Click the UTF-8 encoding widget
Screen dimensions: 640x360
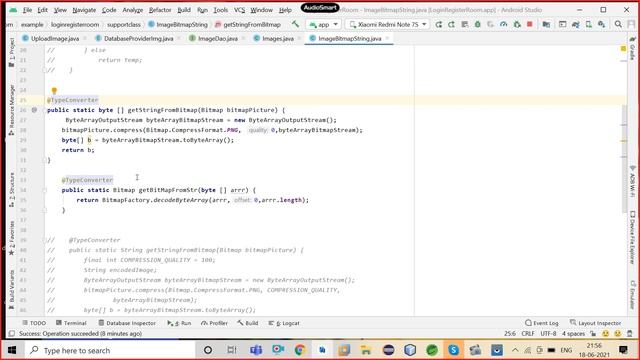[548, 333]
